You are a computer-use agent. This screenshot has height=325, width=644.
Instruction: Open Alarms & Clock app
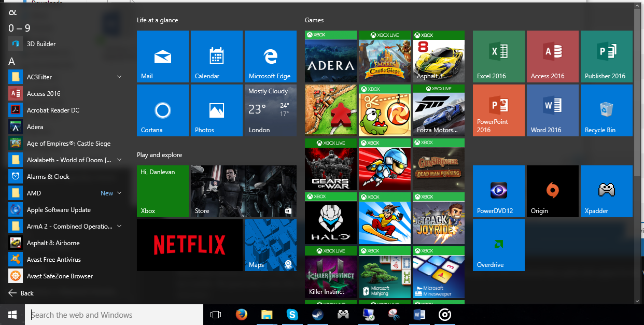tap(66, 176)
